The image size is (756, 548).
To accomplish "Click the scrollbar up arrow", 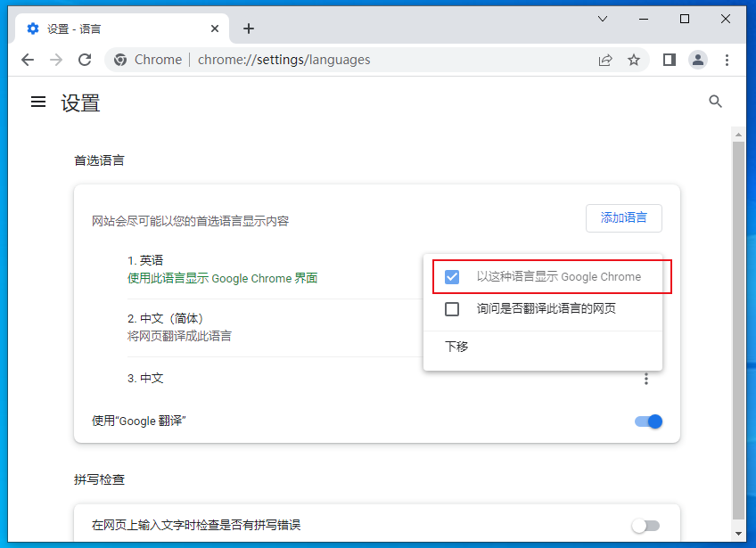I will coord(738,135).
